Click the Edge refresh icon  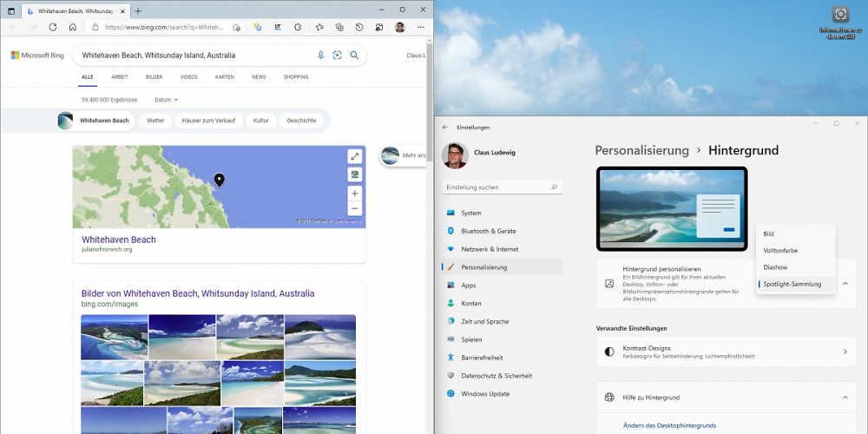point(53,27)
